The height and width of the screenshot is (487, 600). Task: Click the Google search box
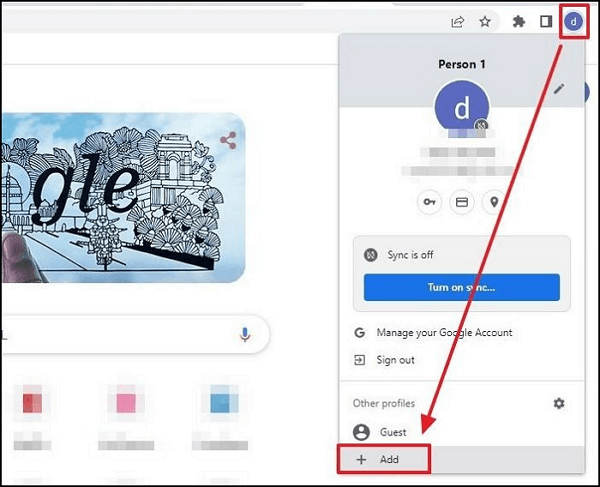tap(135, 334)
